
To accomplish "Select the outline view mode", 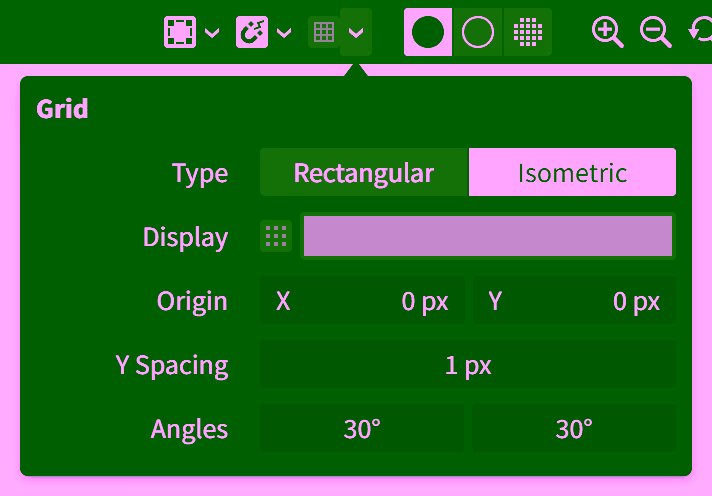I will pyautogui.click(x=478, y=32).
